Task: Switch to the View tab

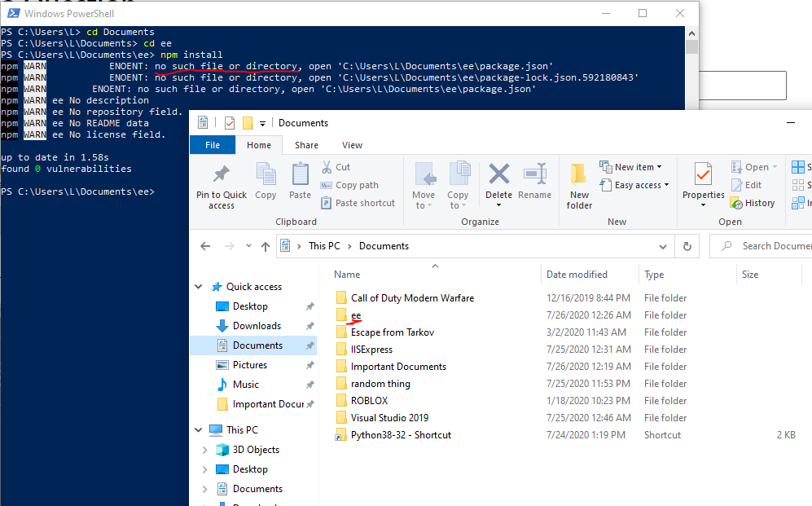Action: pos(351,144)
